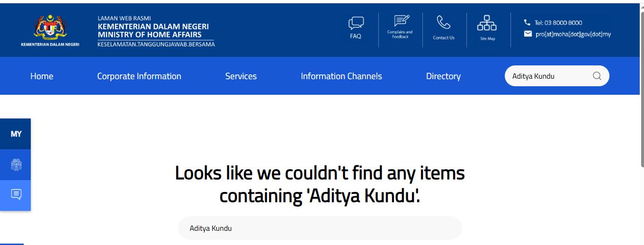Click the envelope email icon
644x245 pixels.
528,34
